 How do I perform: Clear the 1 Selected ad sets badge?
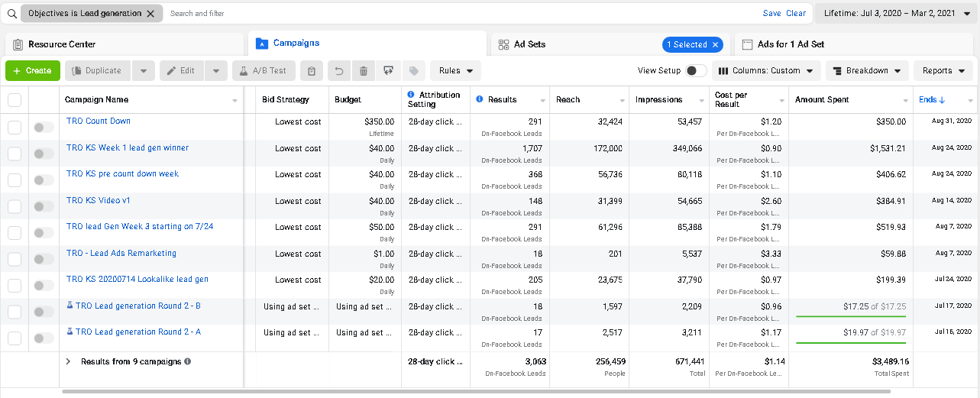[x=715, y=44]
